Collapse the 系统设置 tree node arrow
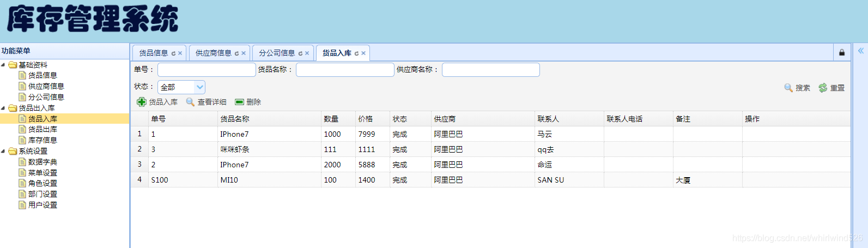The width and height of the screenshot is (868, 248). pos(3,151)
